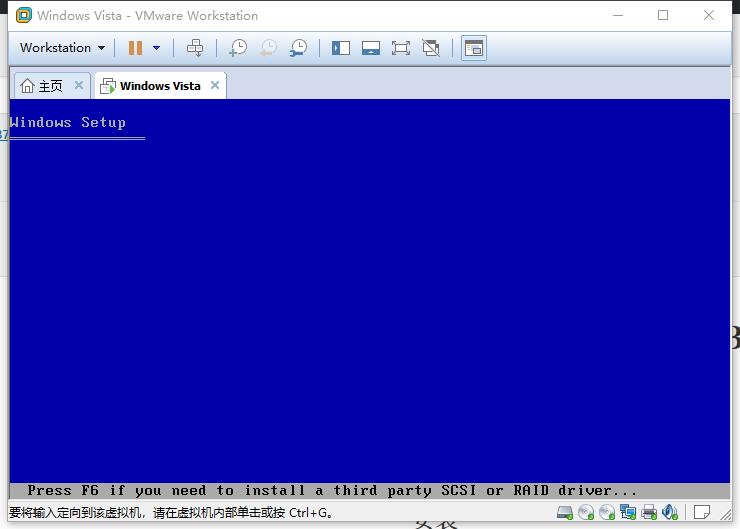Toggle the thumbnail bar view icon
The width and height of the screenshot is (740, 529).
coord(371,48)
